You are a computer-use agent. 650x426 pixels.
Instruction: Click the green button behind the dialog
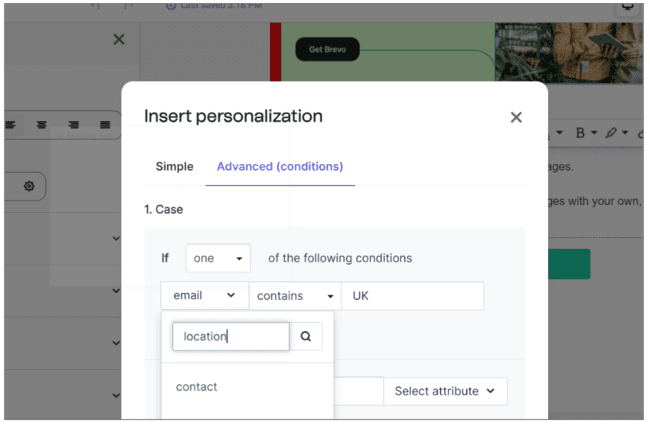tap(568, 264)
